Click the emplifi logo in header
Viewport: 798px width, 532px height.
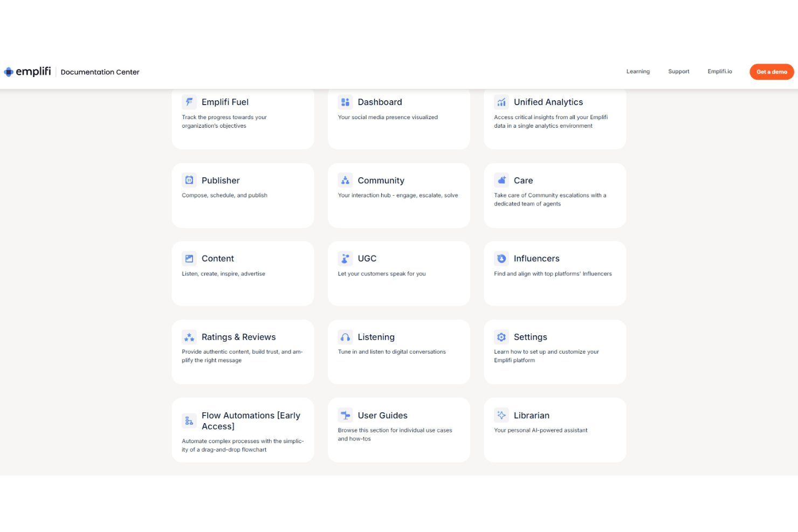(27, 72)
